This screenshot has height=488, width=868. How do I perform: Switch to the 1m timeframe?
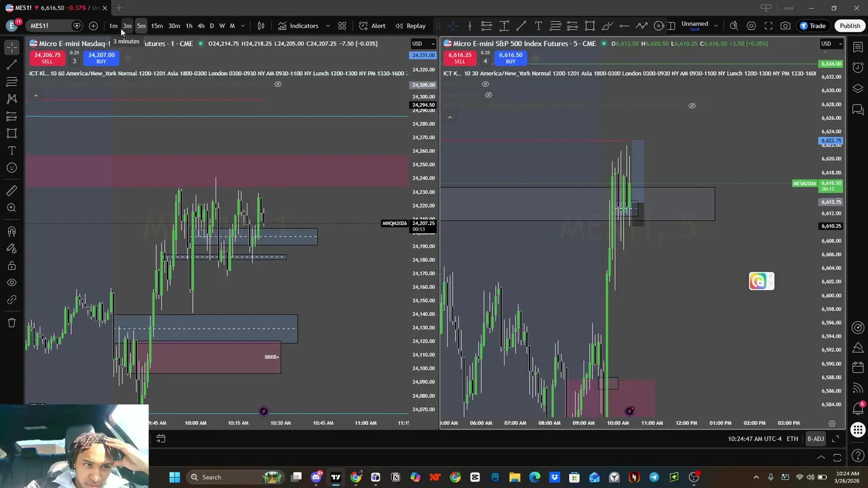113,26
